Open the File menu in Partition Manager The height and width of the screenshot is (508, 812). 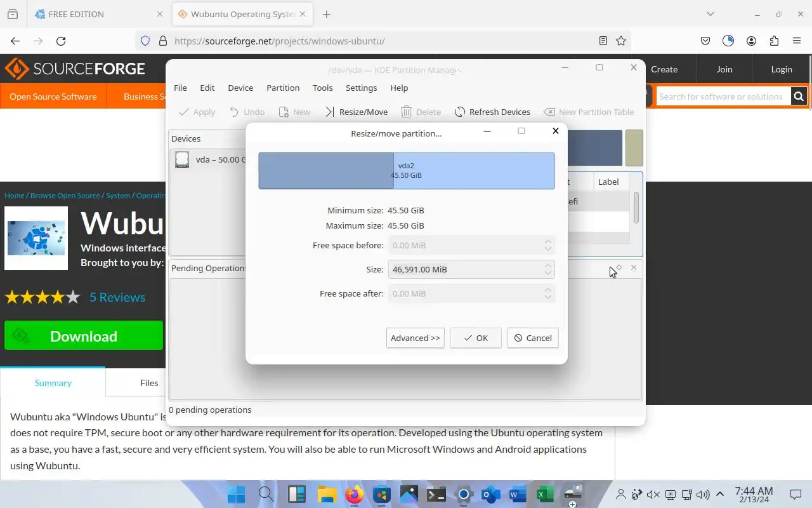180,88
